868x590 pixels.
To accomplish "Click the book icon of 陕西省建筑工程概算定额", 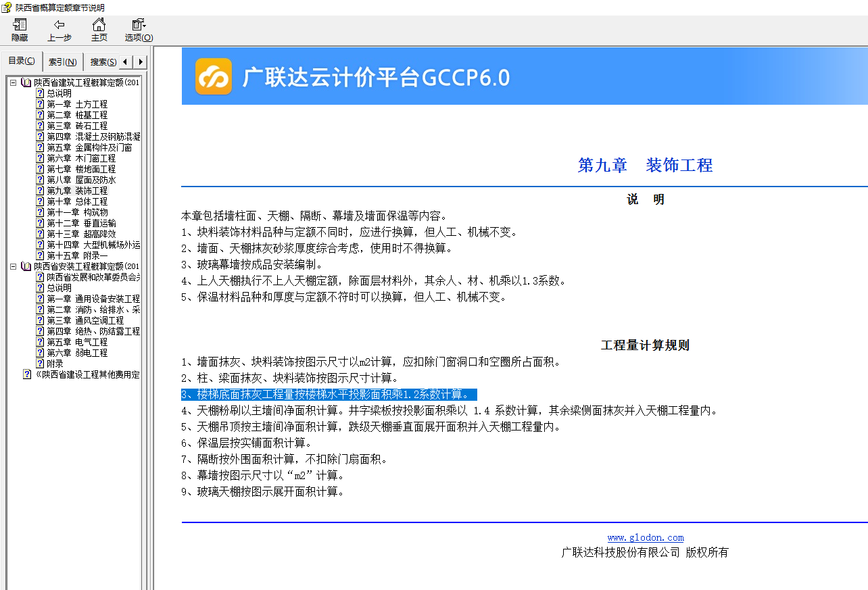I will [x=26, y=82].
